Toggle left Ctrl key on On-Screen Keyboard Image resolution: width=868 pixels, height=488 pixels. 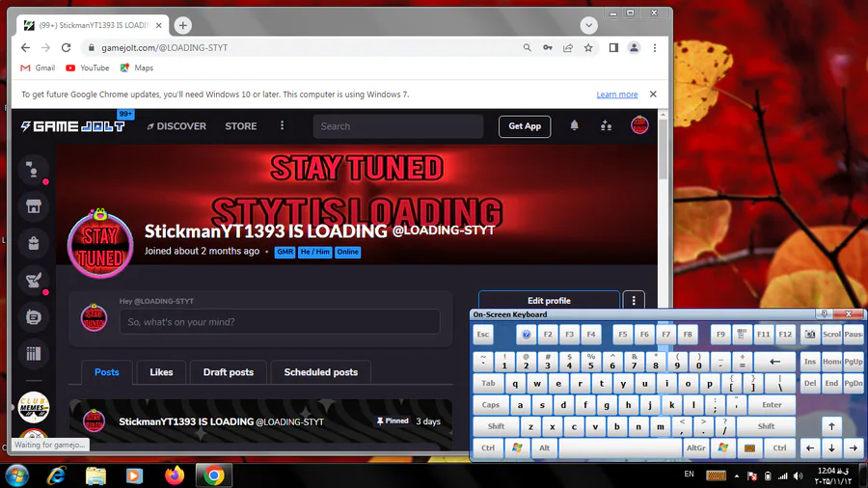click(488, 447)
